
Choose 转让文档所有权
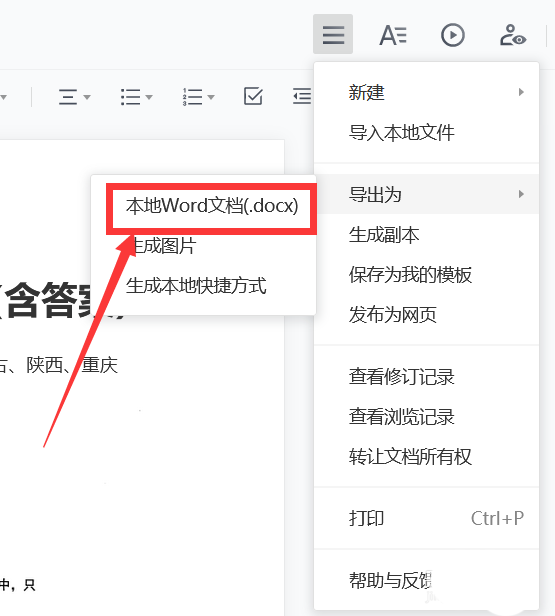pyautogui.click(x=426, y=456)
